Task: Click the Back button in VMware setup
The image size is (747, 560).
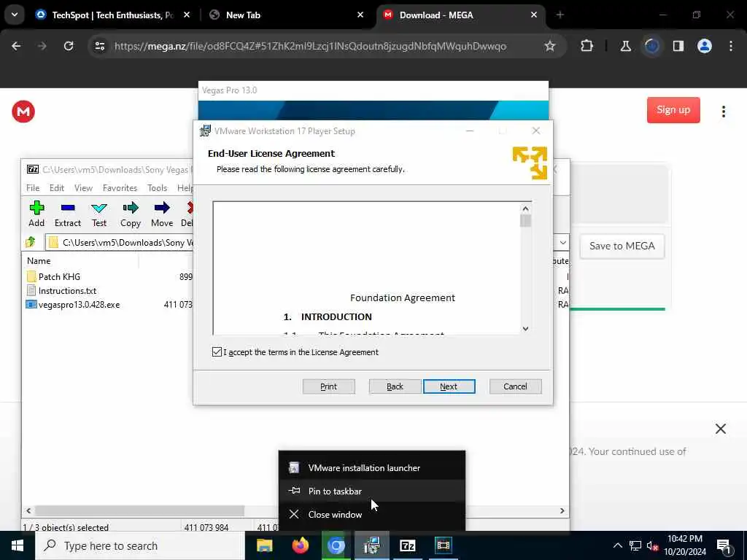Action: tap(395, 386)
